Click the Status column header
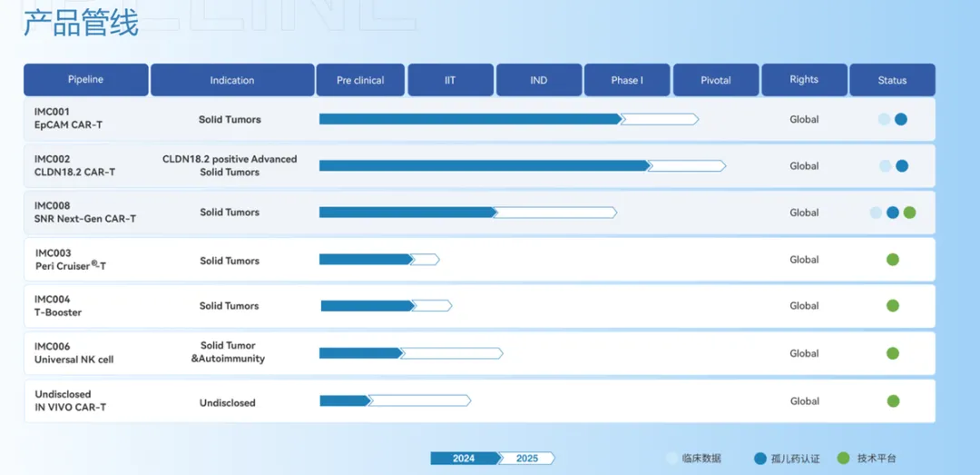 coord(892,80)
